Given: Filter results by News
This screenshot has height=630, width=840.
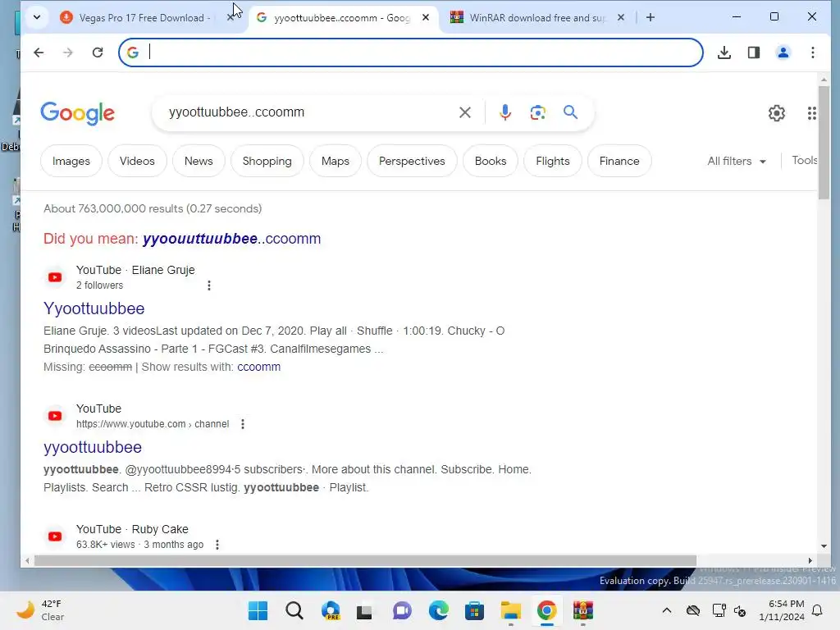Looking at the screenshot, I should tap(199, 162).
